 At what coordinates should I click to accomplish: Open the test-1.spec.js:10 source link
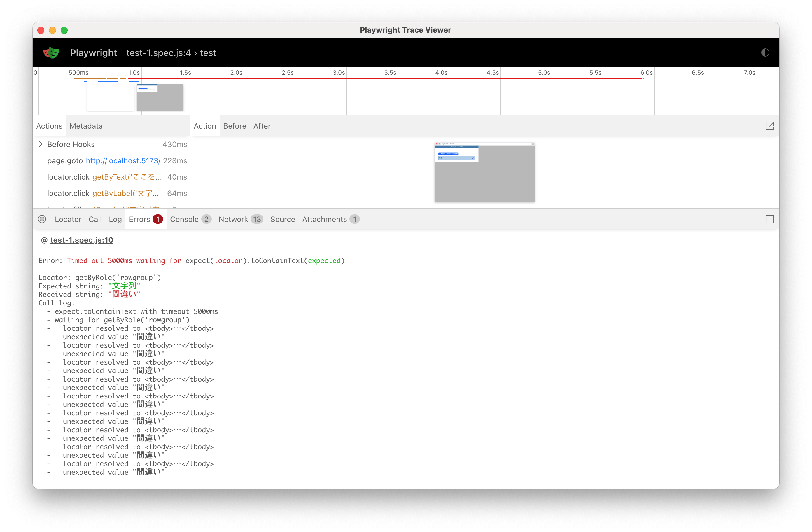click(x=82, y=240)
